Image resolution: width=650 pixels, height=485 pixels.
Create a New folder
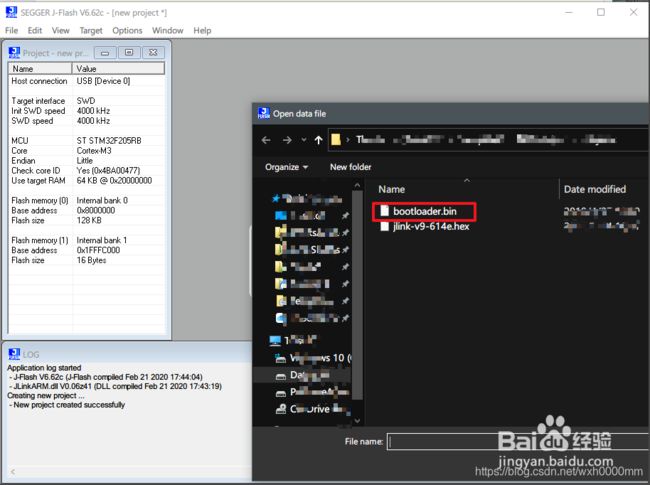(350, 167)
